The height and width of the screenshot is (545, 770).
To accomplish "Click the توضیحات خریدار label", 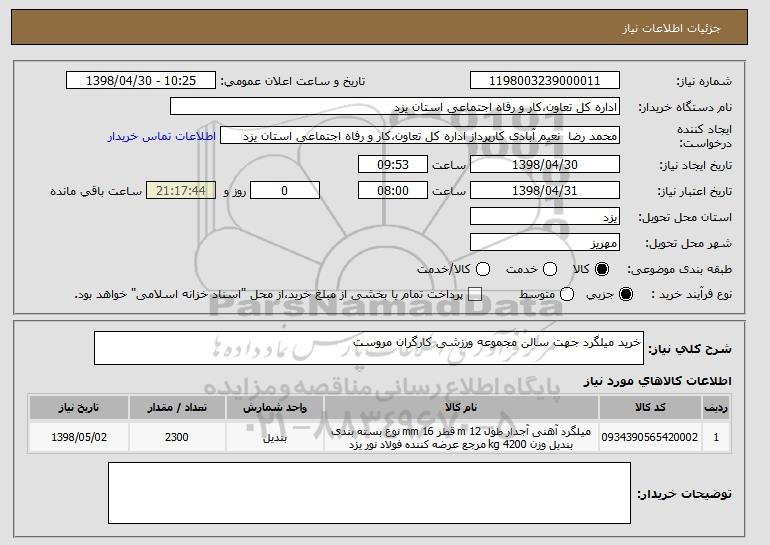I will (x=684, y=493).
